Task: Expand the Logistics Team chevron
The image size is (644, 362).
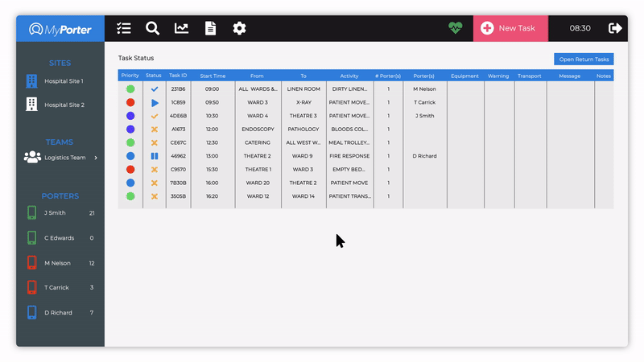Action: click(x=96, y=158)
